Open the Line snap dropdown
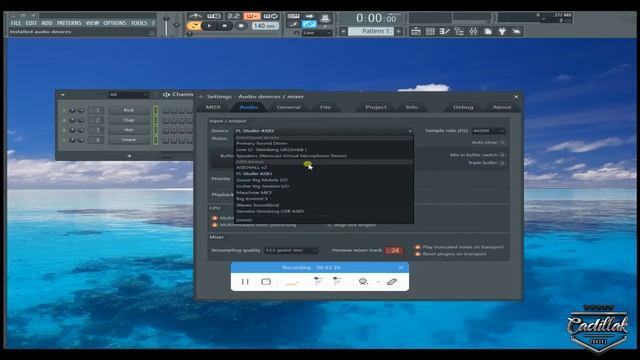Viewport: 640px width, 360px height. [317, 33]
